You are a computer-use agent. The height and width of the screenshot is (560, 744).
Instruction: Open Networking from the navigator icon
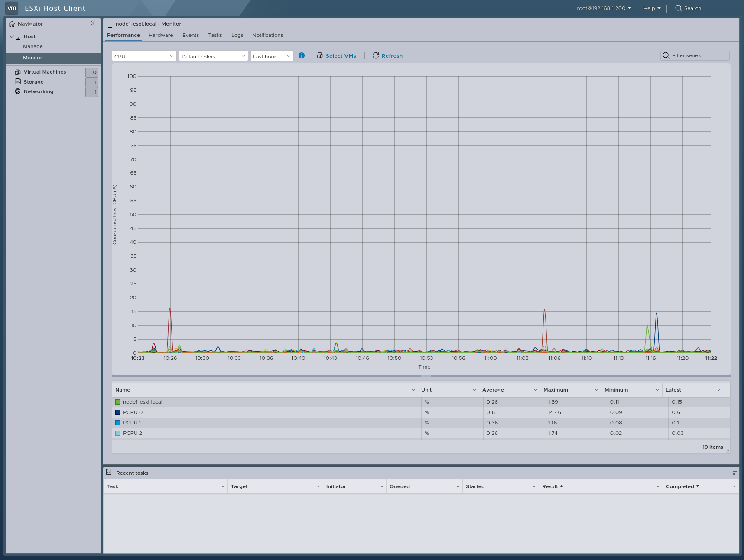(x=17, y=91)
